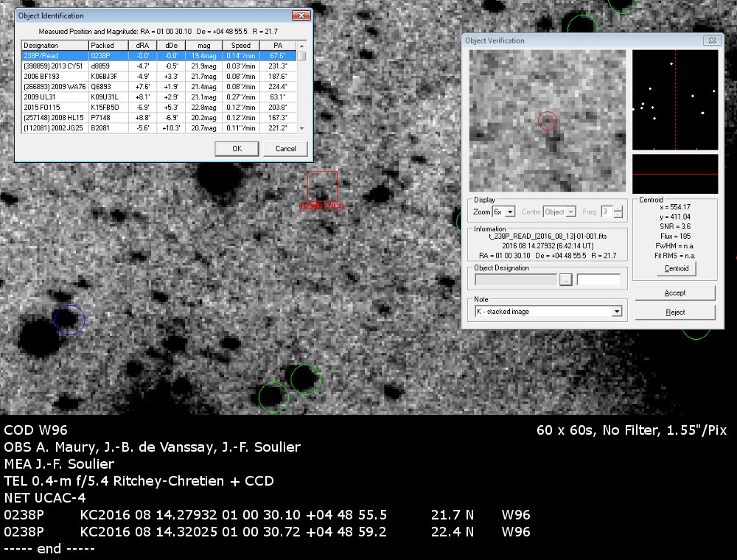Expand the Note dropdown showing K - stacked image

click(616, 312)
